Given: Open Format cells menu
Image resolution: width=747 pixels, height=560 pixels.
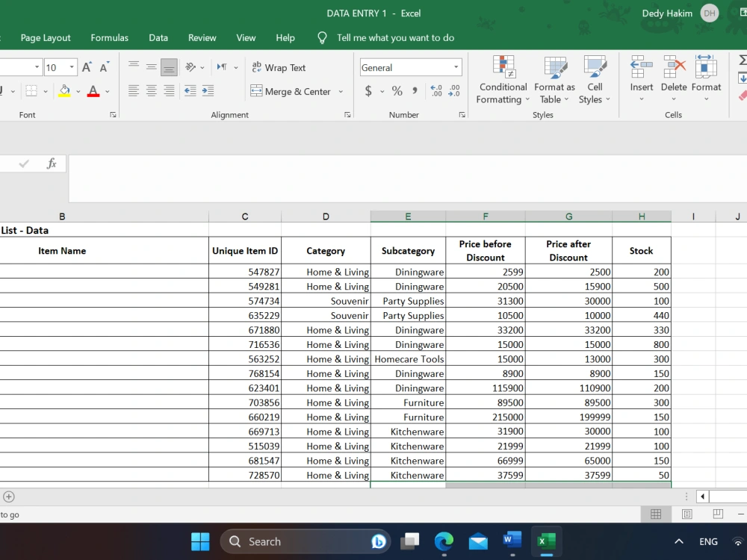Looking at the screenshot, I should click(706, 78).
